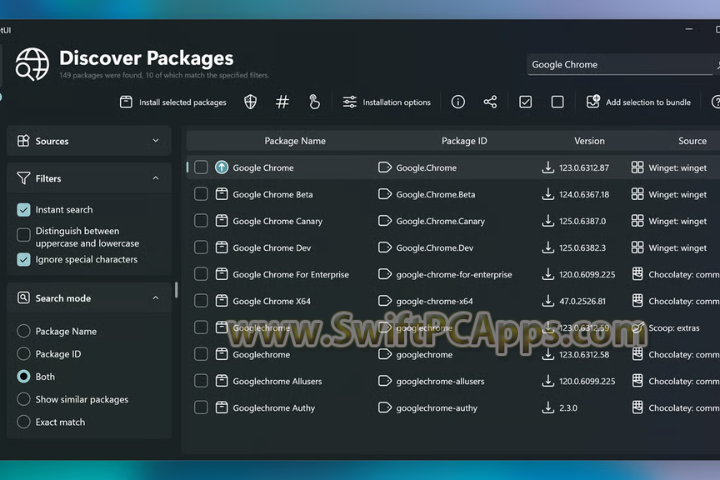The width and height of the screenshot is (720, 480).
Task: Check the Google Chrome row checkbox
Action: pos(201,167)
